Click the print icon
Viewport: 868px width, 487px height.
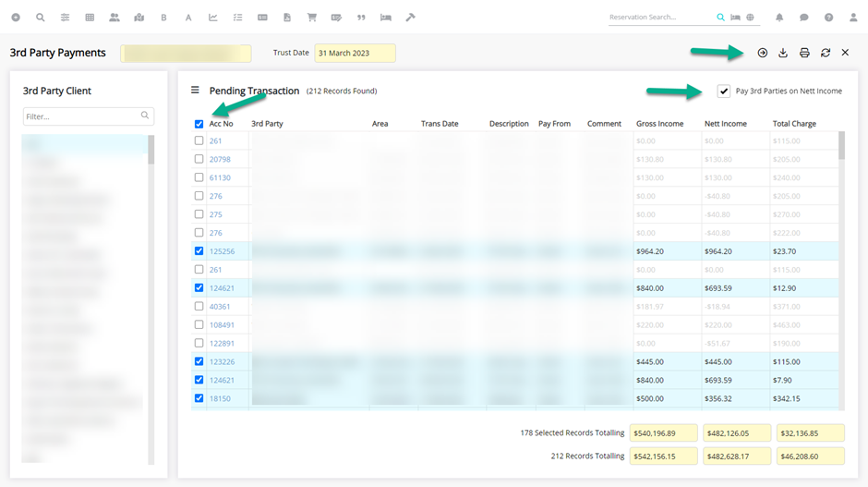point(804,54)
